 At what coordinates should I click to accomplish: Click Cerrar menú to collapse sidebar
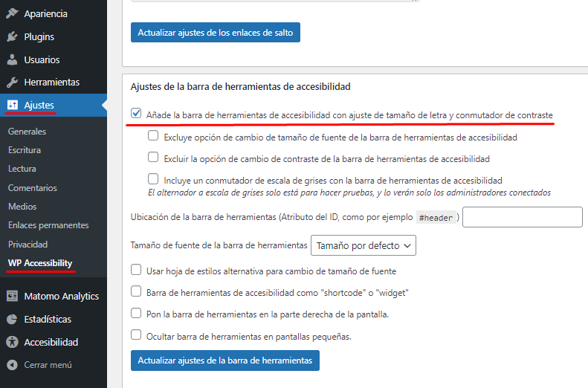[48, 365]
